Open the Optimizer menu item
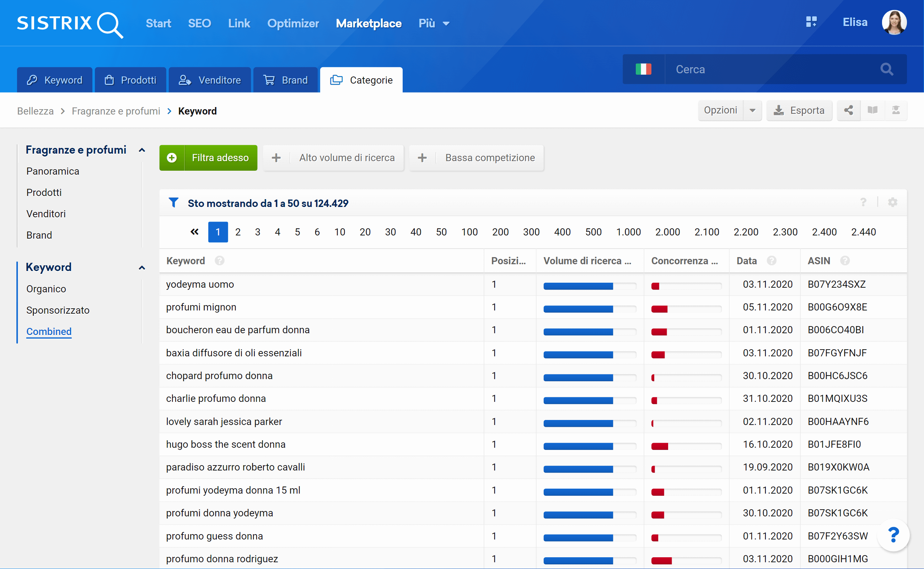The width and height of the screenshot is (924, 569). coord(293,23)
